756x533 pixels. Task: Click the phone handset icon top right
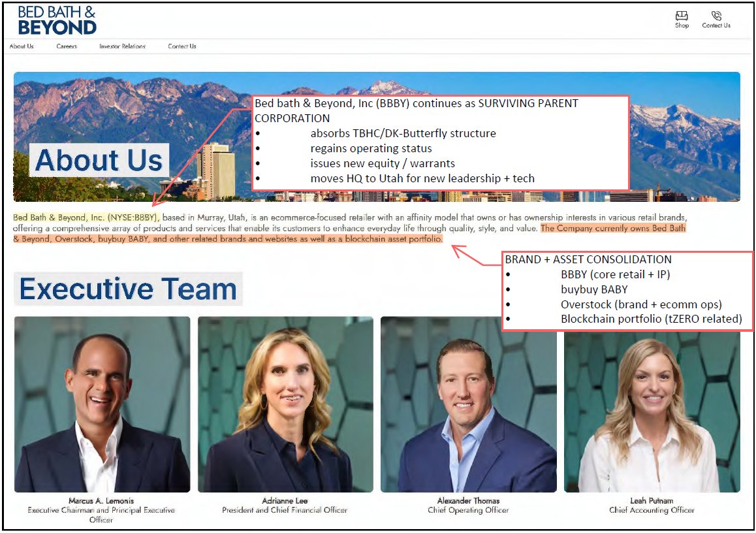(716, 16)
